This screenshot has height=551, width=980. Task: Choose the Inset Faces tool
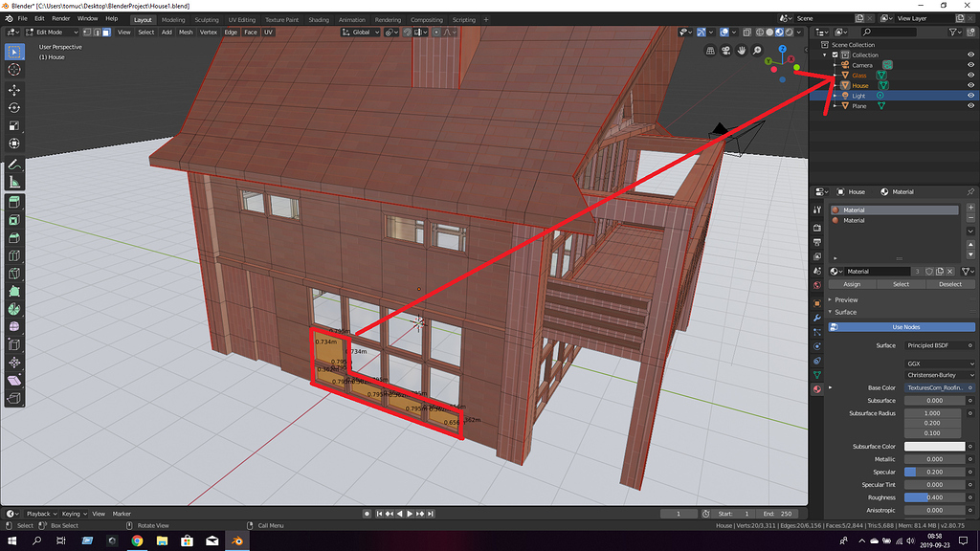tap(13, 220)
